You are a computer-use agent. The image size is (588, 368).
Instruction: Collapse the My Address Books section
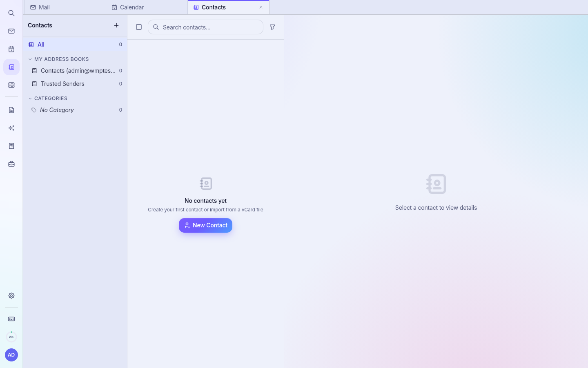[30, 59]
